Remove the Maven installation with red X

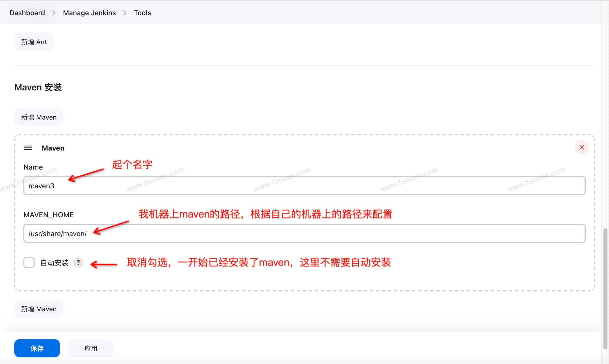[x=582, y=147]
